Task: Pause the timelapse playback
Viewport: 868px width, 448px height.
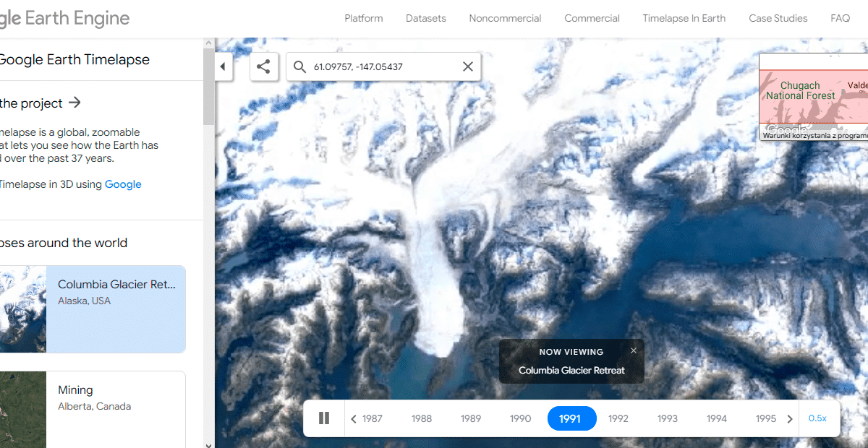Action: pos(323,418)
